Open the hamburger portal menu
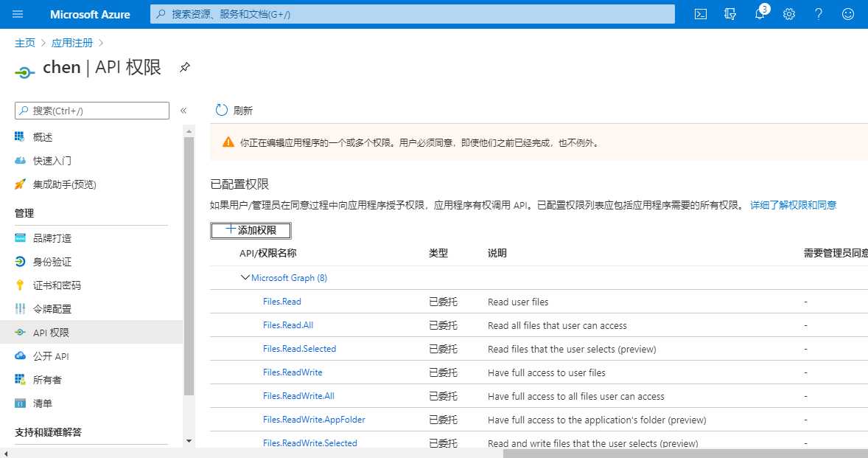 pos(18,14)
